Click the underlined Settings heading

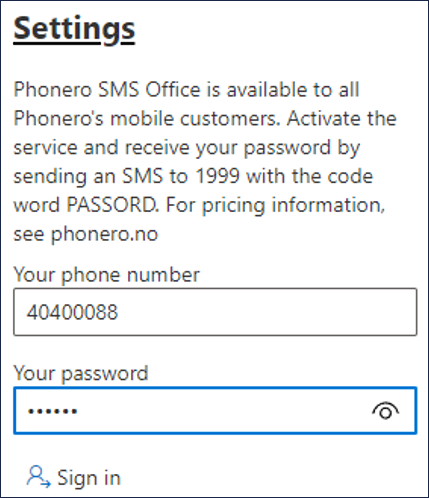coord(74,29)
